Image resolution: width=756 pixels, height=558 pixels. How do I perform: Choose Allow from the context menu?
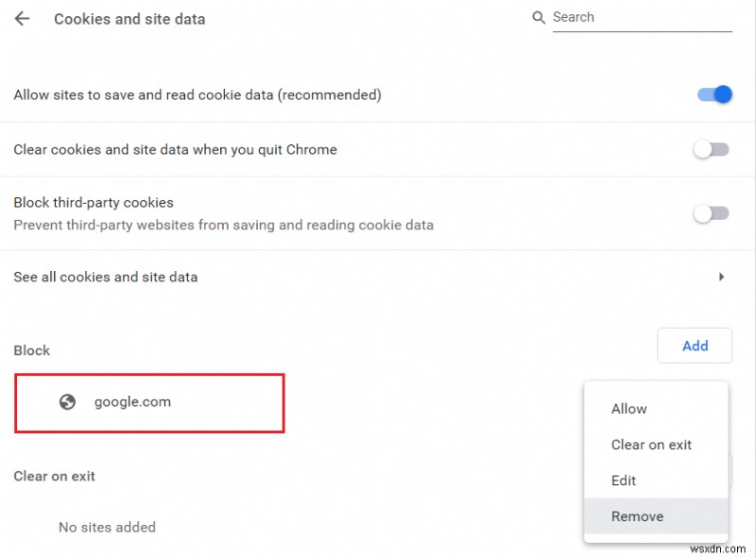click(x=628, y=409)
